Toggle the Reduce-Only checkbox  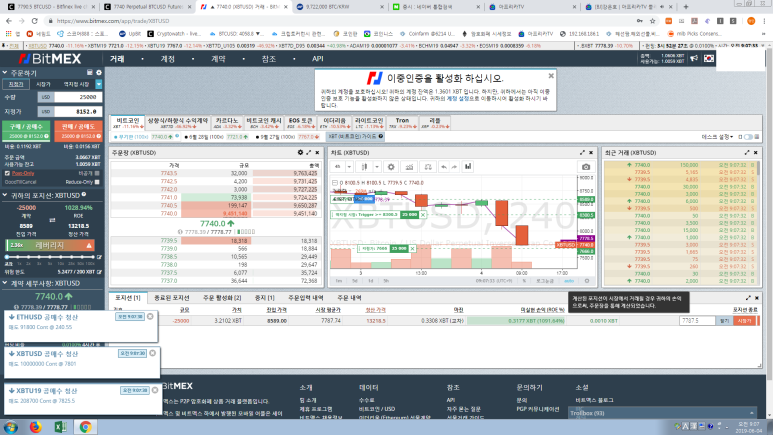click(x=97, y=182)
